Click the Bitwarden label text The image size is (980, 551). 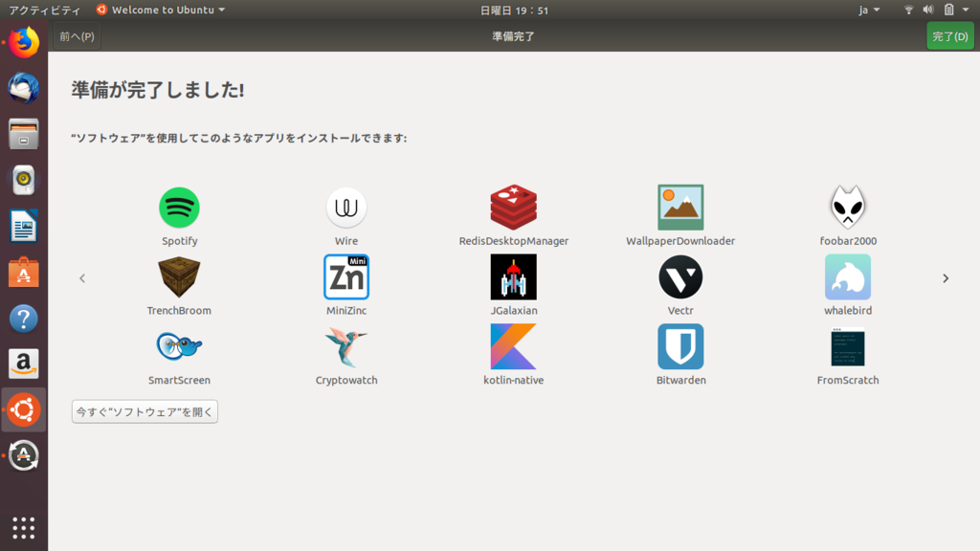pos(680,380)
